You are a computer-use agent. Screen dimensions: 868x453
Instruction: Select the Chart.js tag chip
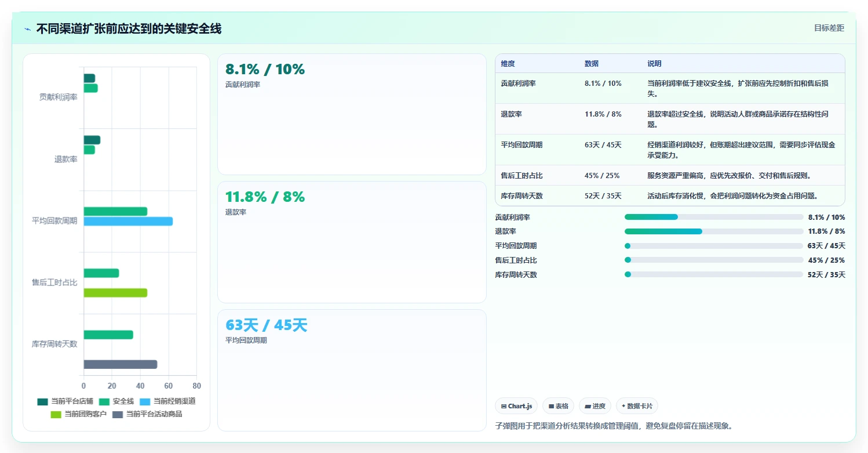517,406
